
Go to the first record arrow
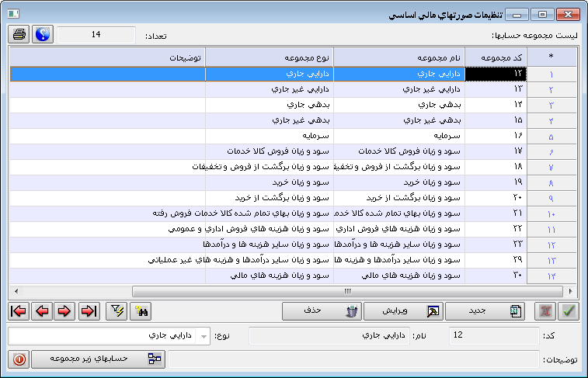point(19,311)
